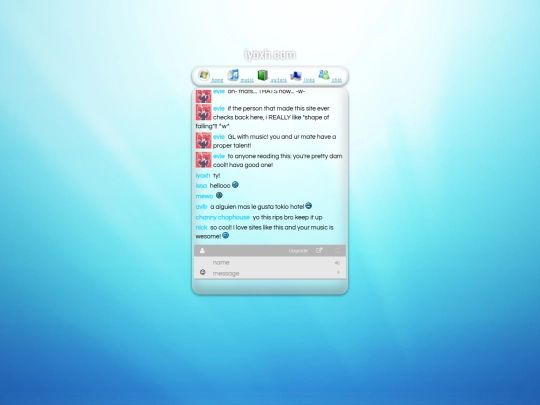Click the mewo username in chat
The height and width of the screenshot is (405, 540).
coord(204,196)
